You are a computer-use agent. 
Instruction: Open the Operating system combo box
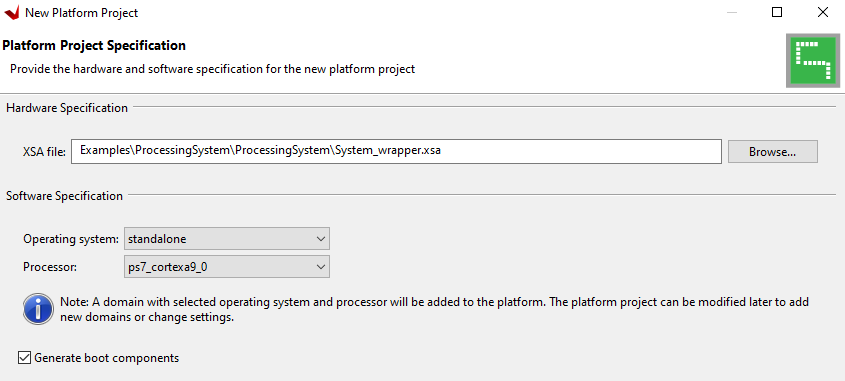[227, 239]
